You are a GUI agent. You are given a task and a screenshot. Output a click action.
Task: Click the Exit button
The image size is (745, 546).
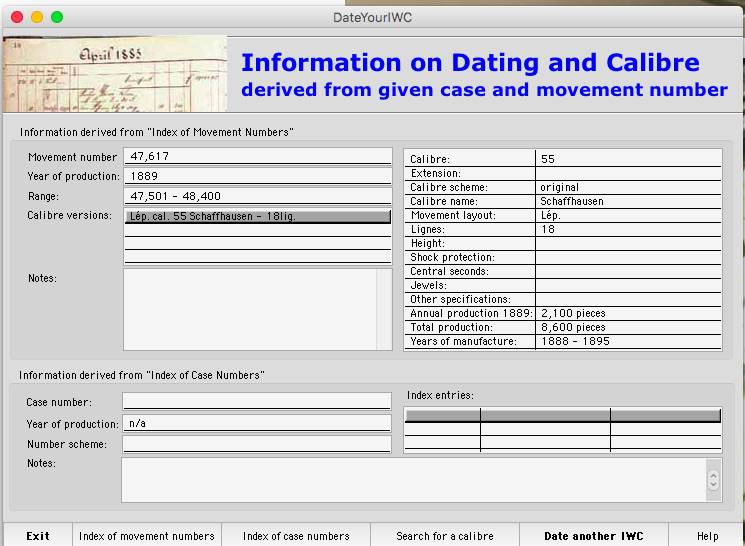(38, 535)
